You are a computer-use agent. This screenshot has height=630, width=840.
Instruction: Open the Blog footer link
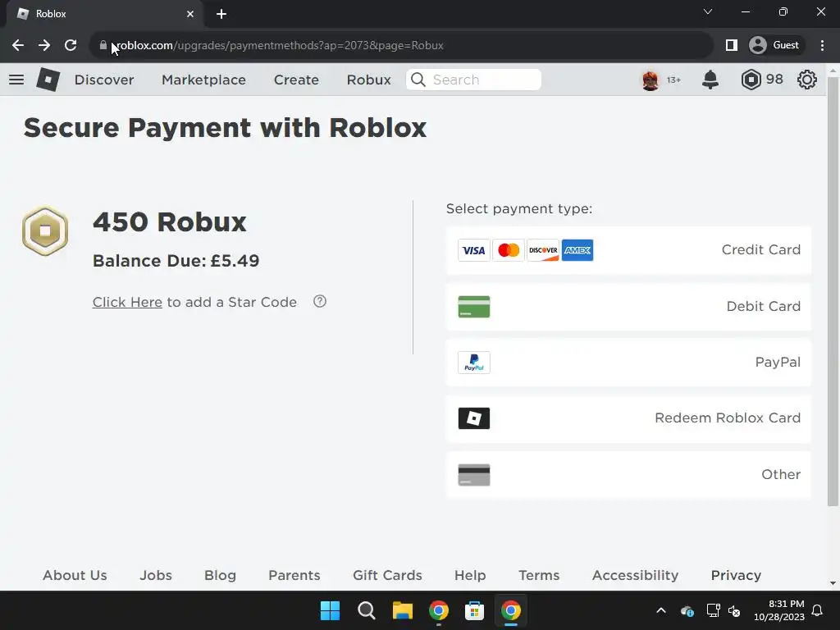220,575
